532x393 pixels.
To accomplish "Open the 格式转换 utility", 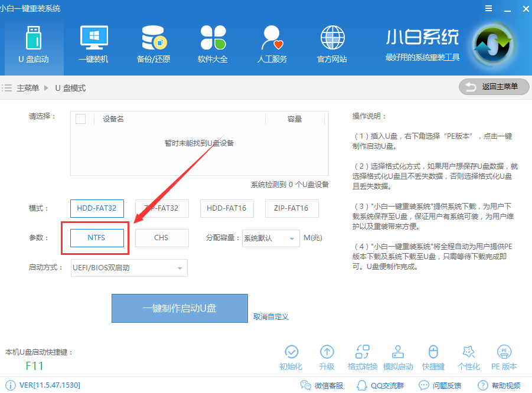I will (362, 357).
